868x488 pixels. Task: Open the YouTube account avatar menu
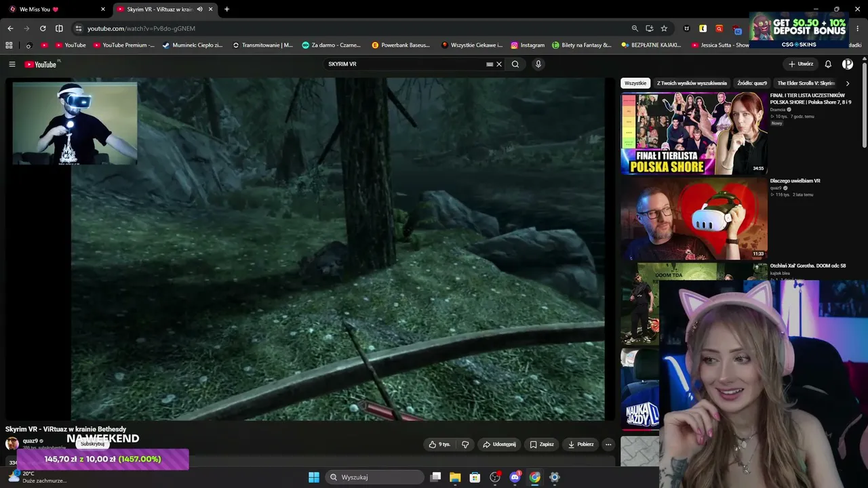click(848, 64)
